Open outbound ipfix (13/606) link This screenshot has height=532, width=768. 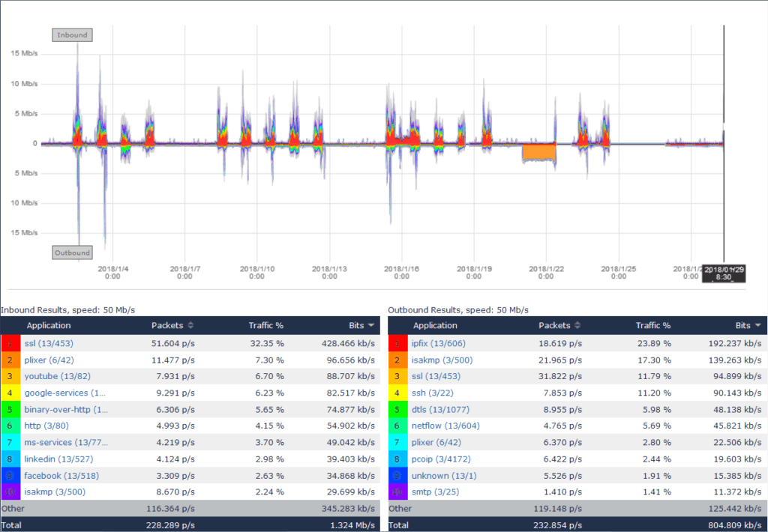(438, 344)
